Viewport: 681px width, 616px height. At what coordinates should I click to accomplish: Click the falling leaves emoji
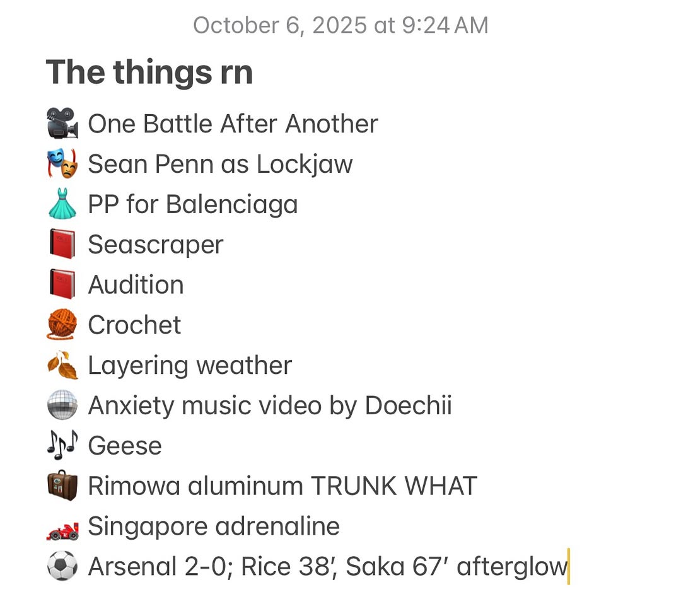tap(62, 366)
